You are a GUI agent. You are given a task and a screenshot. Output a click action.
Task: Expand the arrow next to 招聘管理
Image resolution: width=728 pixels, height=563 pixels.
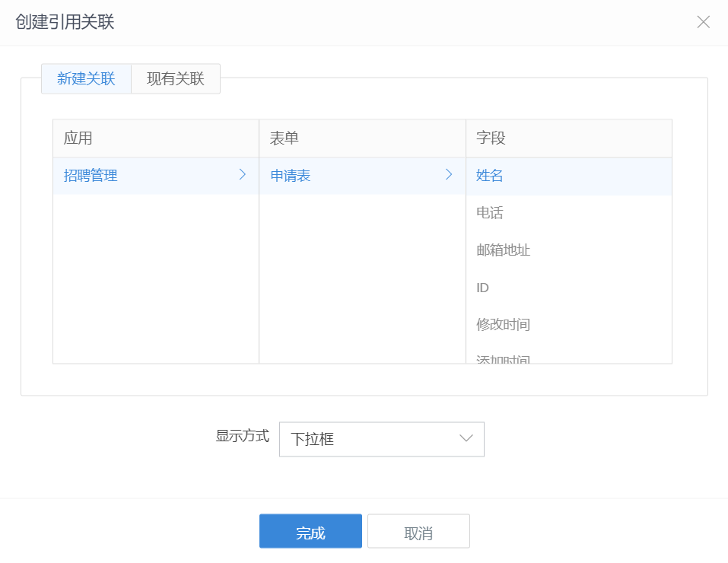(x=243, y=175)
